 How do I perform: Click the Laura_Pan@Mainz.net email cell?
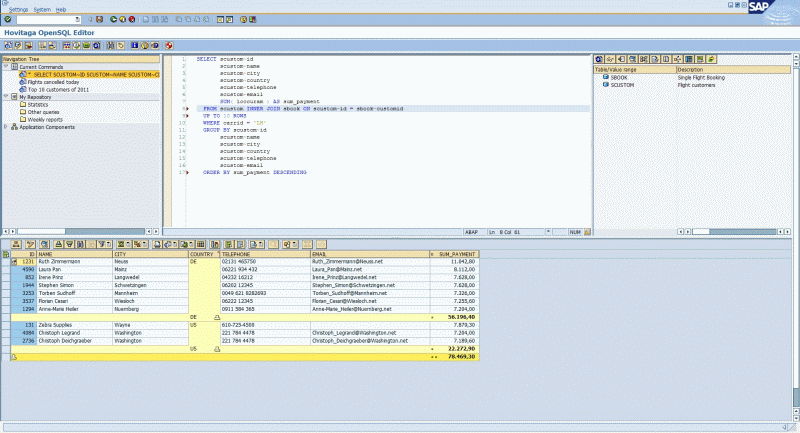click(x=370, y=269)
